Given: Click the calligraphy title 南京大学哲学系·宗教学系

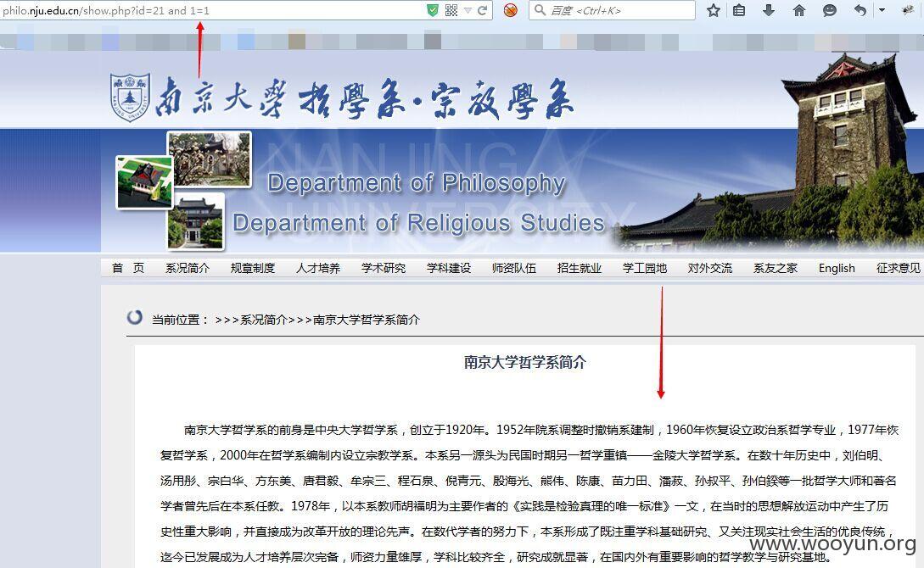Looking at the screenshot, I should pos(365,98).
